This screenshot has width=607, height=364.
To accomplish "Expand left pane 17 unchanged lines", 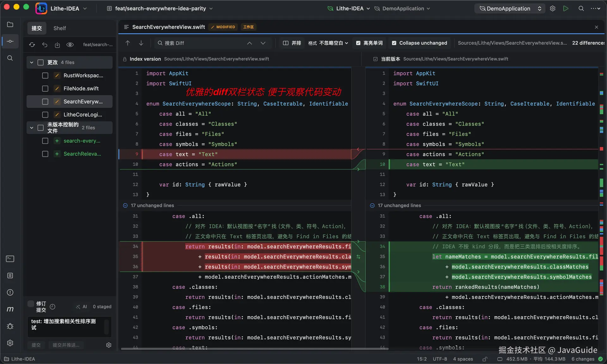I will 125,205.
